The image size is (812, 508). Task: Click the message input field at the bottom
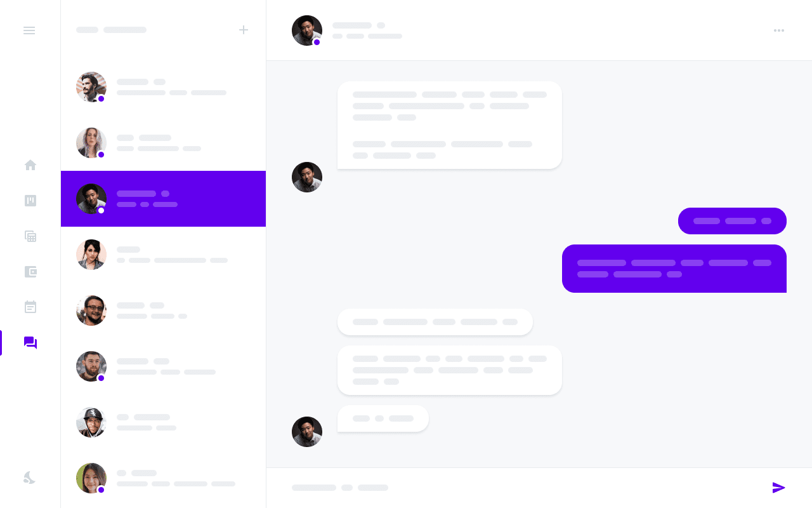[444, 488]
